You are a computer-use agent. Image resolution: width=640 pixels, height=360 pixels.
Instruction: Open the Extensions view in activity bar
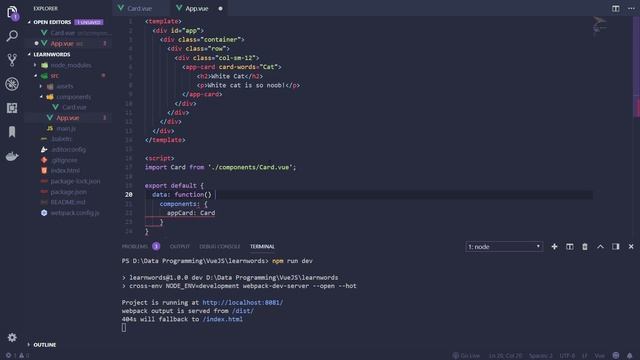tap(12, 108)
